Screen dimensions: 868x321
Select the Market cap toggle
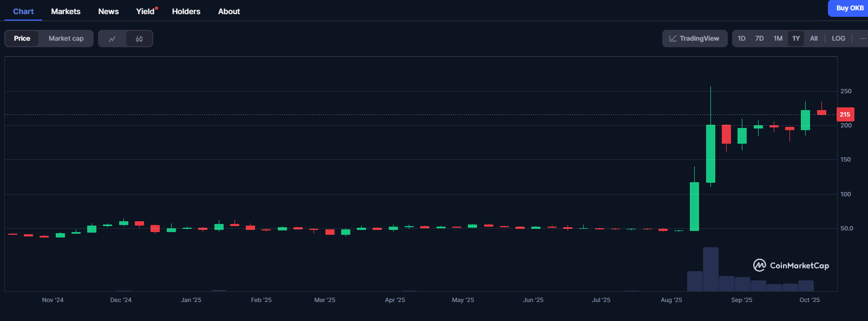tap(66, 38)
